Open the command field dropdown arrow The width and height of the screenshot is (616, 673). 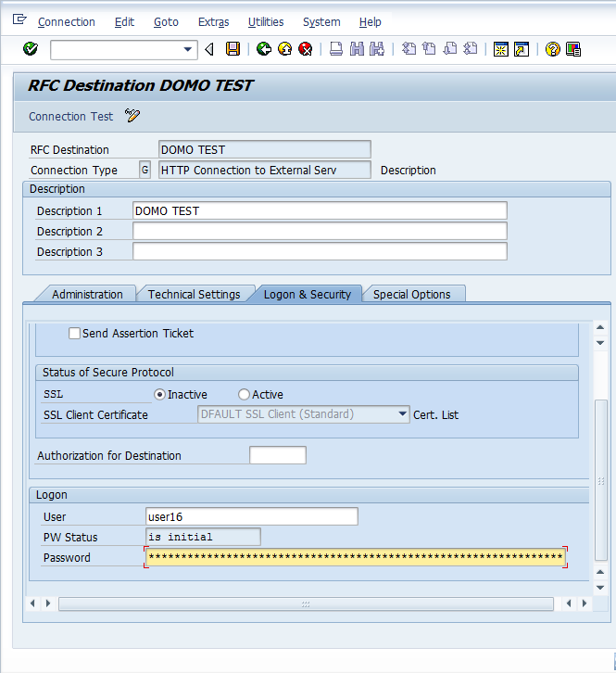[x=187, y=49]
